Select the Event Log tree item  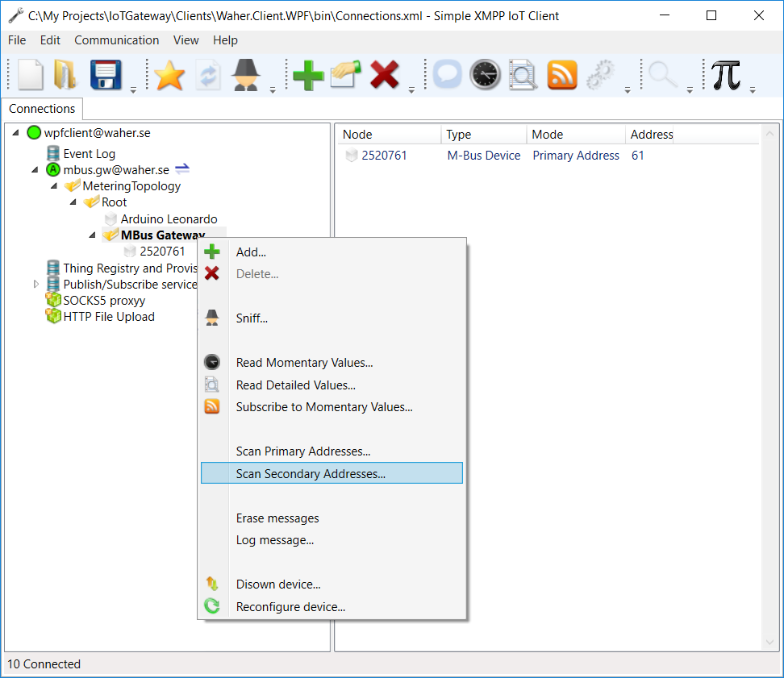coord(89,154)
